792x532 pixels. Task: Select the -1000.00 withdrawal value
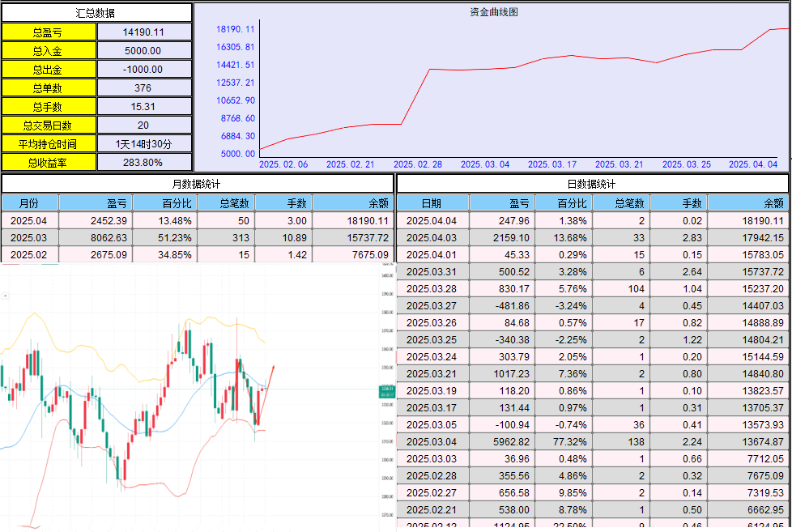click(x=144, y=70)
